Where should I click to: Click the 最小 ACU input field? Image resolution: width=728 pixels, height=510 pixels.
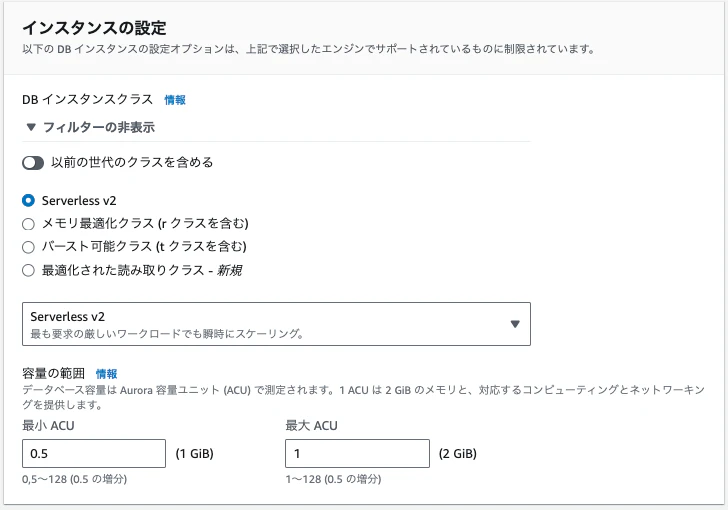coord(94,453)
